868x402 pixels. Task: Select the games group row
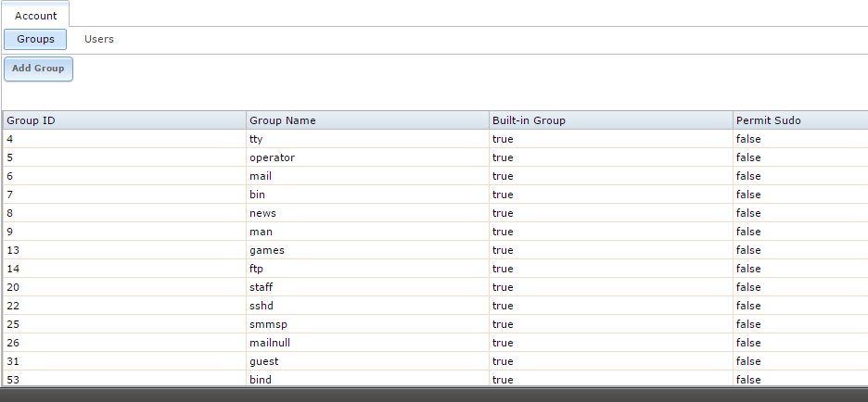pyautogui.click(x=435, y=250)
